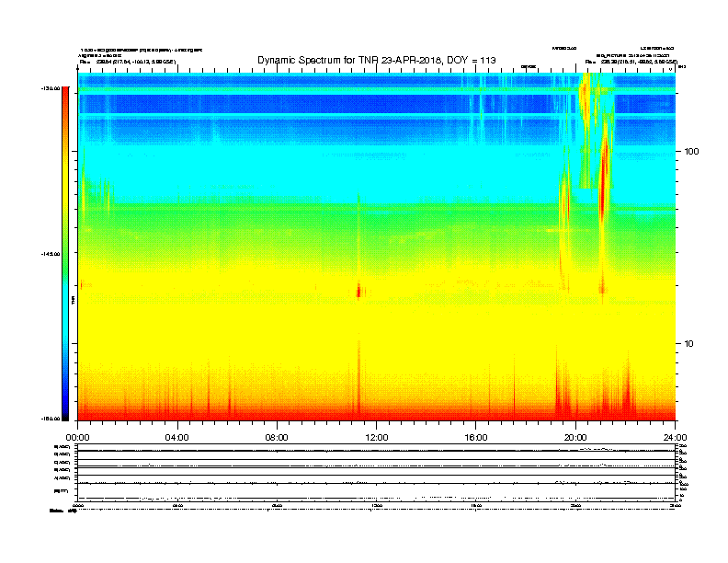Click the -145.00 colorbar scale value
The image size is (728, 563).
51,254
